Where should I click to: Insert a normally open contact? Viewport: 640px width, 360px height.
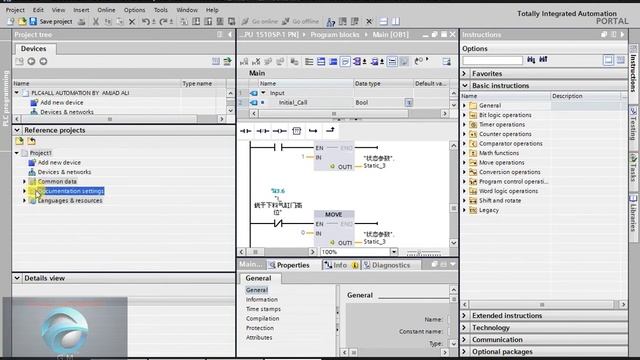246,131
